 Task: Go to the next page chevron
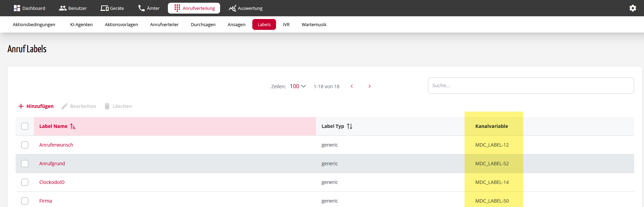(370, 86)
